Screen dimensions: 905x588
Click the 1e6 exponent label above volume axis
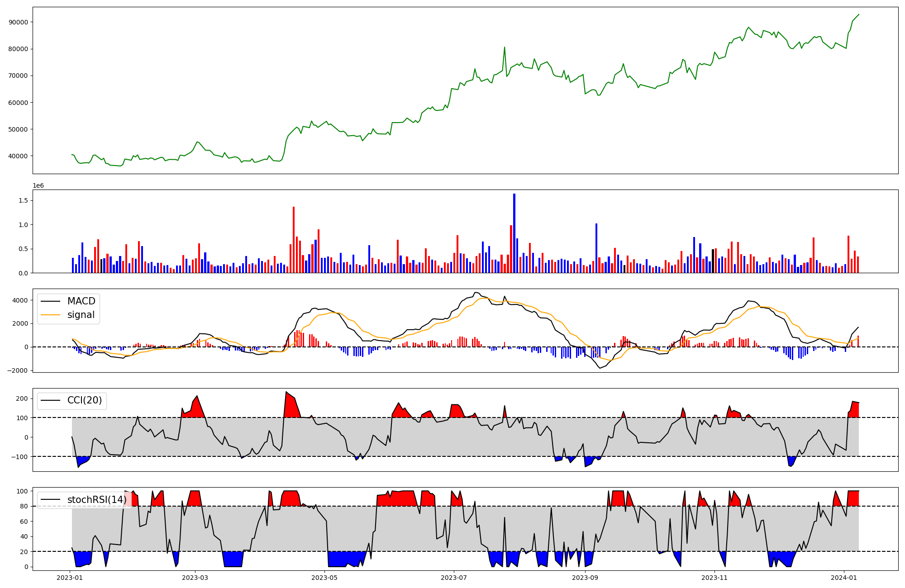[x=38, y=185]
